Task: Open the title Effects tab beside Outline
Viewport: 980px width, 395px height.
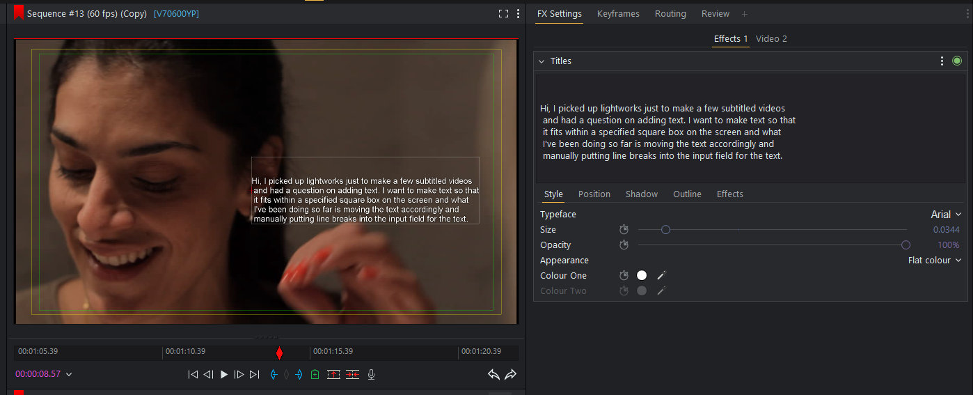Action: click(730, 194)
